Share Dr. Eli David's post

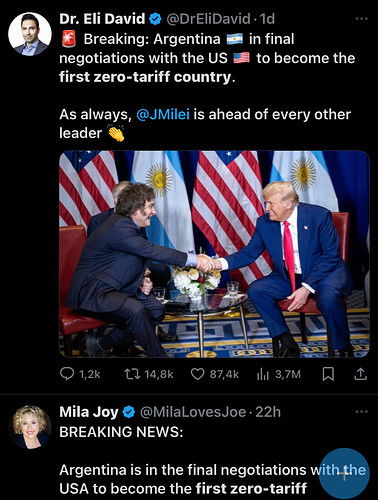(x=360, y=374)
